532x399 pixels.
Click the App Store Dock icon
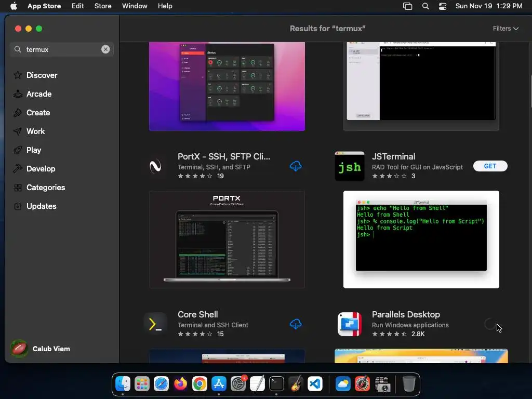[219, 384]
